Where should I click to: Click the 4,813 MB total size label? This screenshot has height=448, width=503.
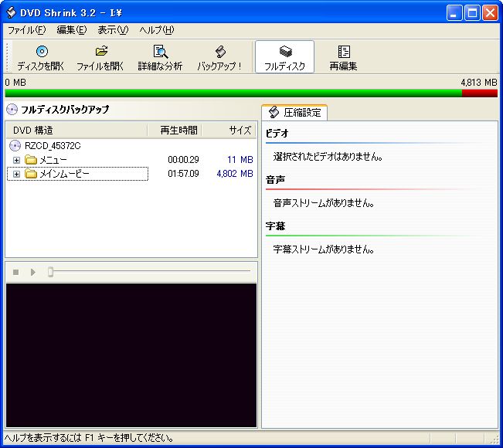(479, 83)
